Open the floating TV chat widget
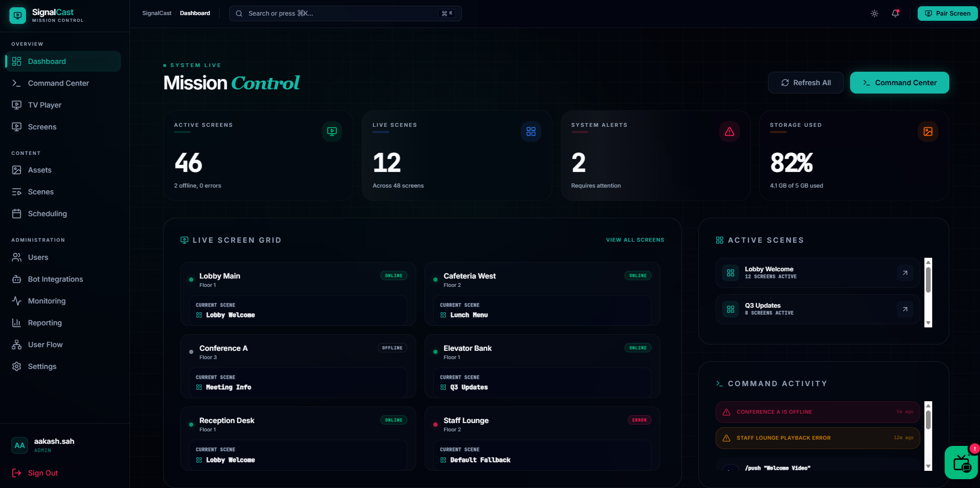 (961, 463)
